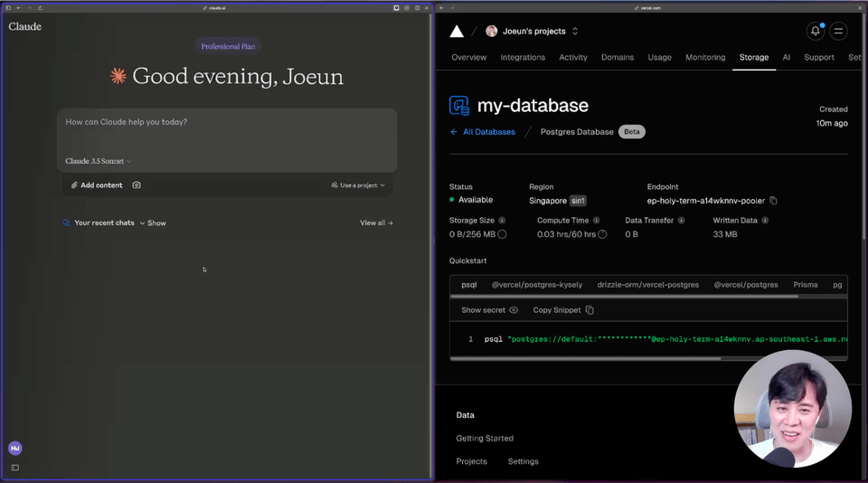Open the Domains tab
The image size is (868, 483).
coord(618,57)
